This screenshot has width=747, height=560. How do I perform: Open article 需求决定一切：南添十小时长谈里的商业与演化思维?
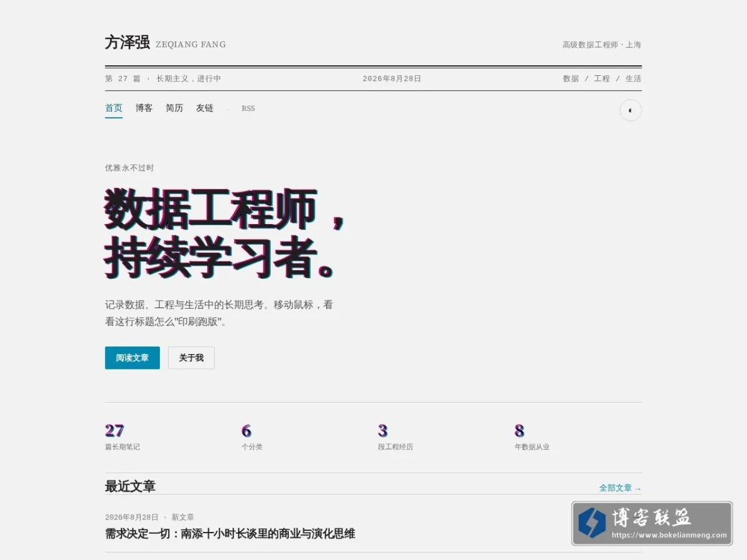tap(230, 534)
